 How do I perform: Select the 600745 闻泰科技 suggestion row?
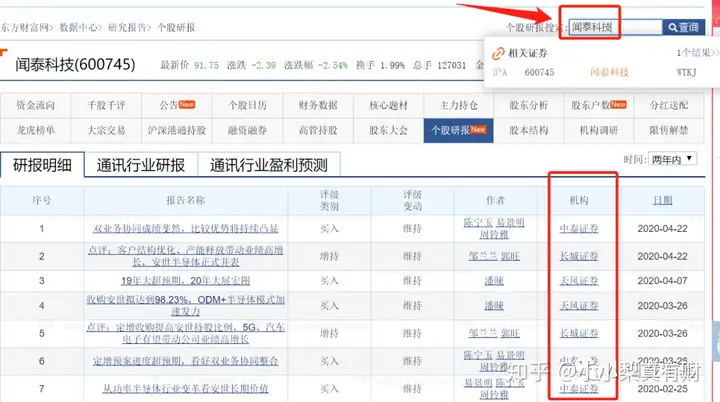(x=602, y=73)
